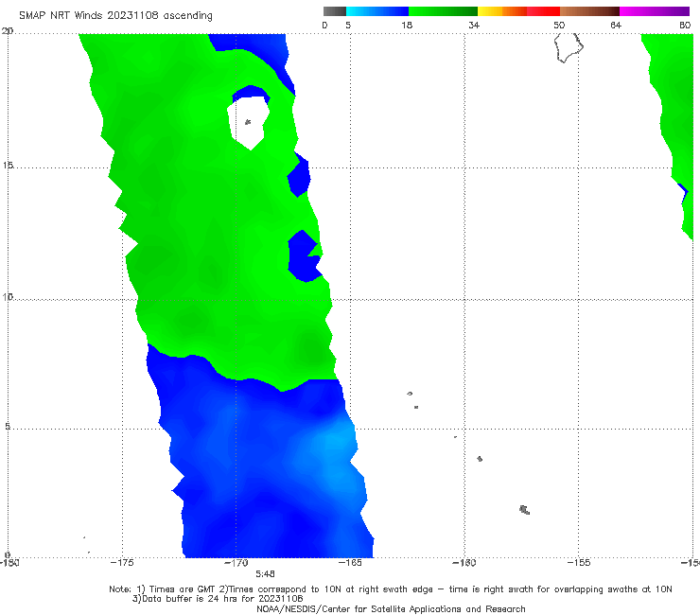This screenshot has width=700, height=615.
Task: Click the longitude label '-160'
Action: click(x=464, y=563)
